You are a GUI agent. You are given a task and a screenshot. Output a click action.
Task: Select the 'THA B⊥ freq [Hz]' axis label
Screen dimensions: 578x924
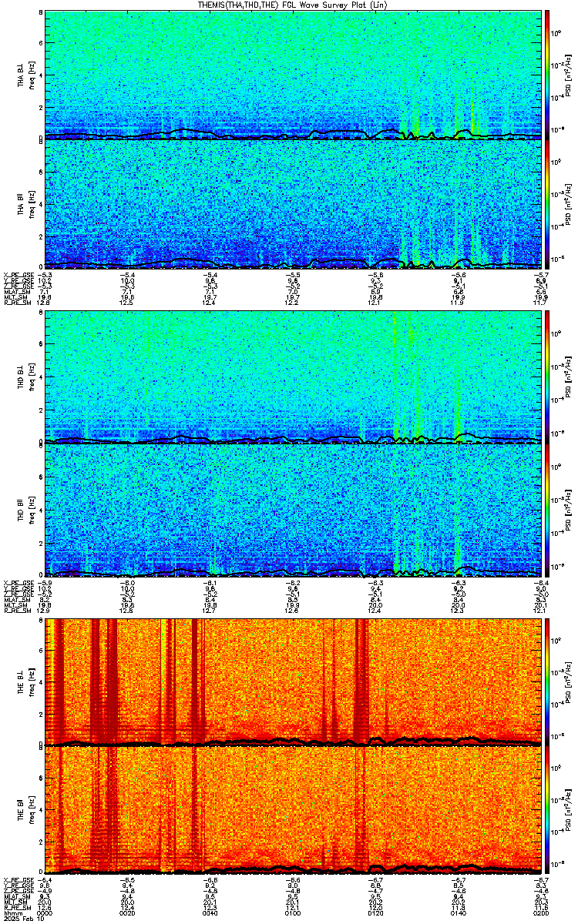point(26,75)
